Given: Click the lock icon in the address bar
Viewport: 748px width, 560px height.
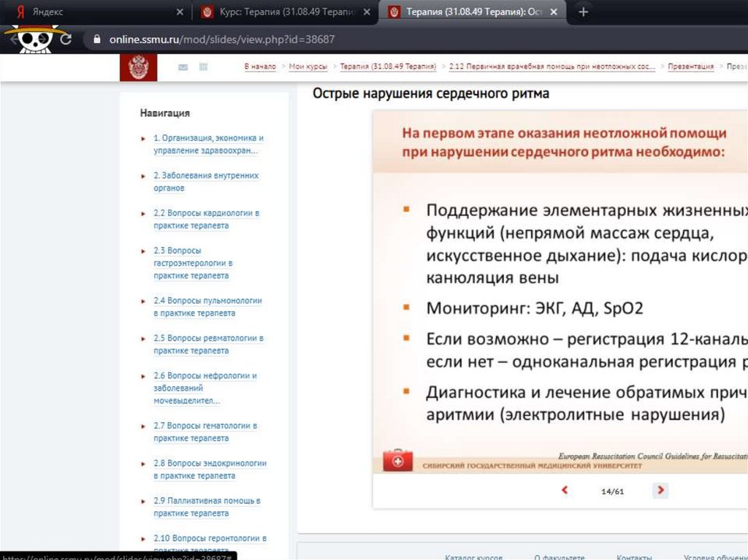Looking at the screenshot, I should click(97, 39).
